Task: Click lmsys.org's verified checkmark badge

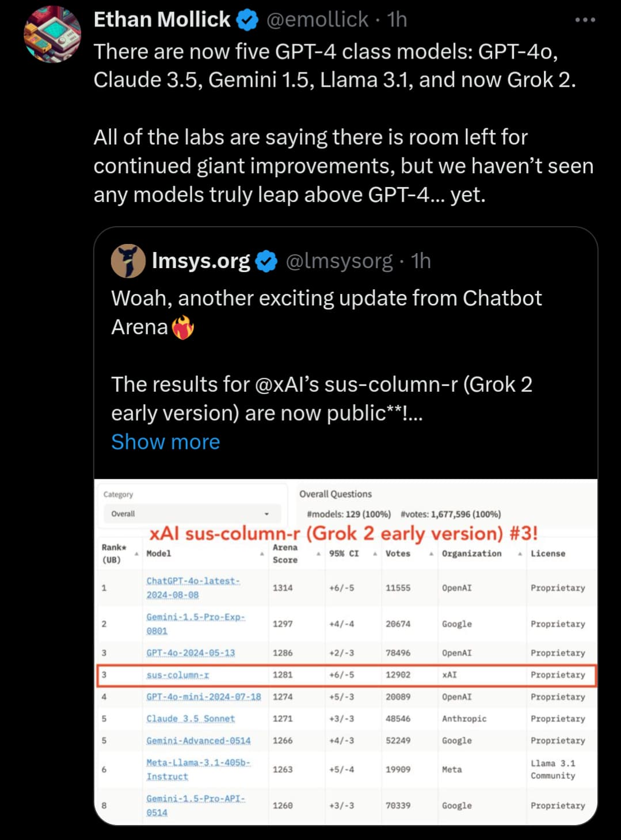Action: (x=266, y=262)
